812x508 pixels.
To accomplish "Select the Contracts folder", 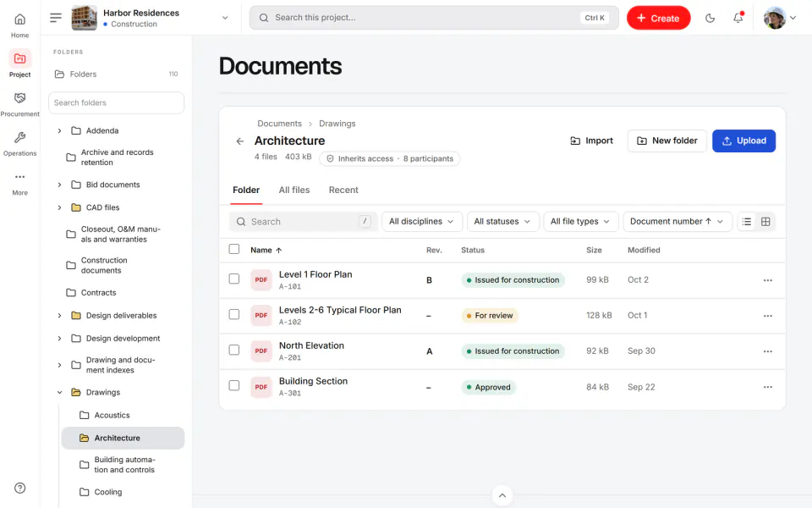I will pyautogui.click(x=118, y=293).
